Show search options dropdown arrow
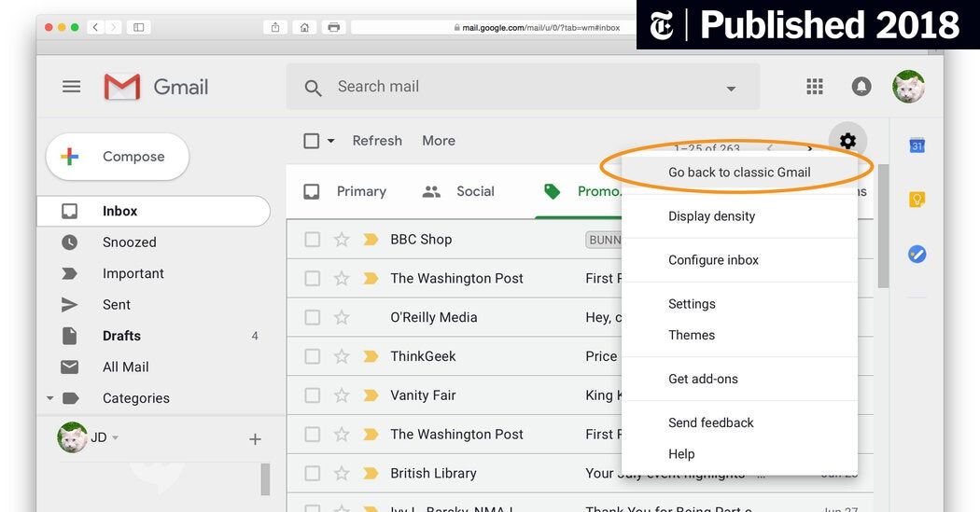The height and width of the screenshot is (512, 980). [x=731, y=89]
